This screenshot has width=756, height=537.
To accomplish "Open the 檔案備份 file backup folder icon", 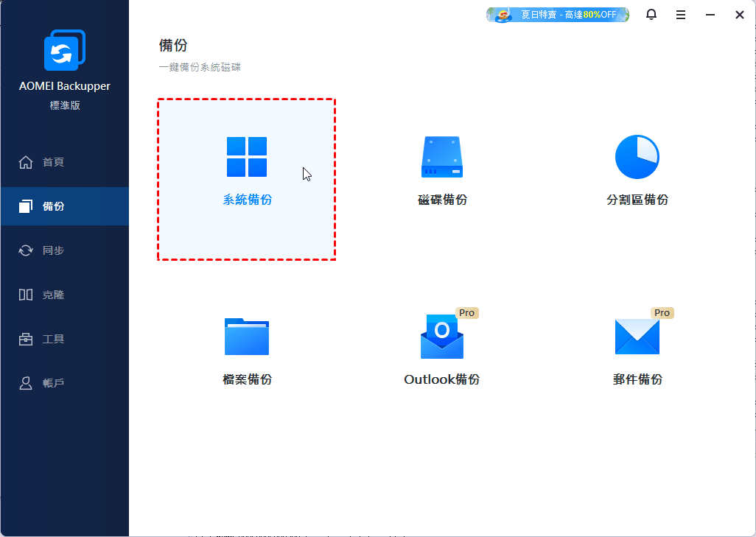I will pyautogui.click(x=247, y=337).
